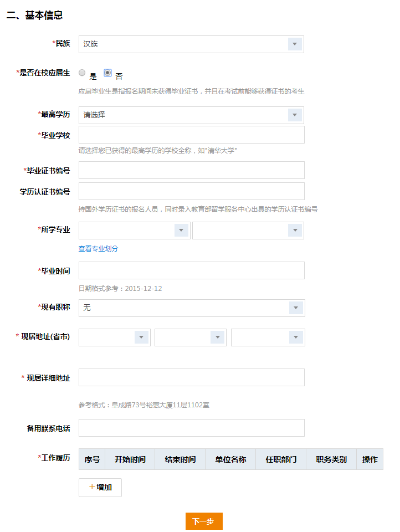Image resolution: width=400 pixels, height=532 pixels.
Task: Open the first 现居地址 province dropdown
Action: (114, 337)
